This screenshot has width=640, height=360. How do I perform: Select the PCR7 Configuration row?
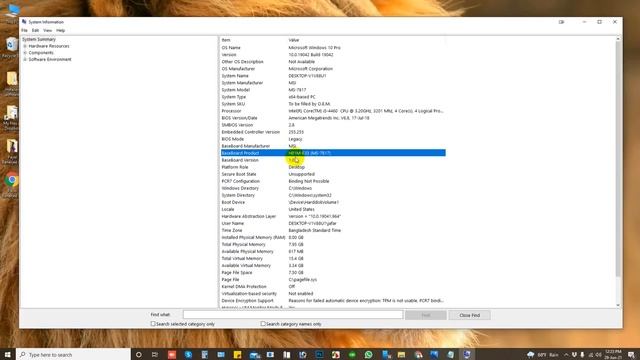tap(333, 181)
